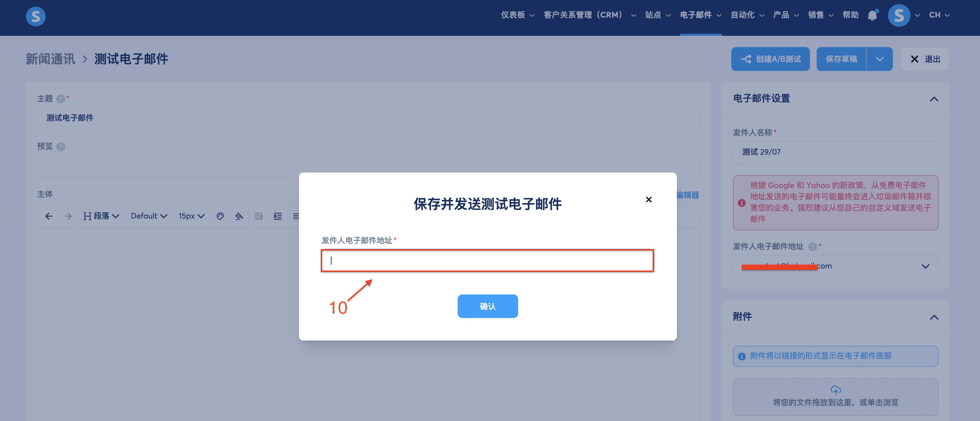Click the 创建A/B测试 button
Image resolution: width=980 pixels, height=421 pixels.
pyautogui.click(x=770, y=59)
